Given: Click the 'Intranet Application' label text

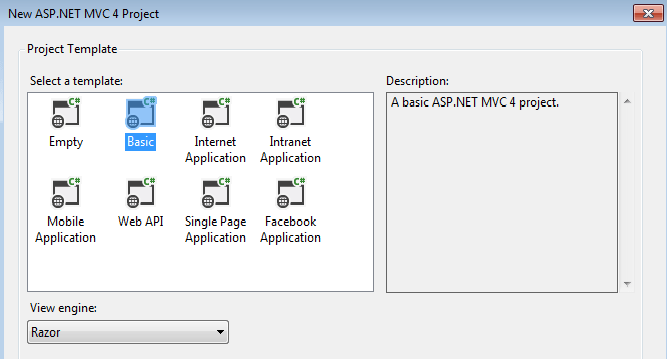Looking at the screenshot, I should [291, 149].
